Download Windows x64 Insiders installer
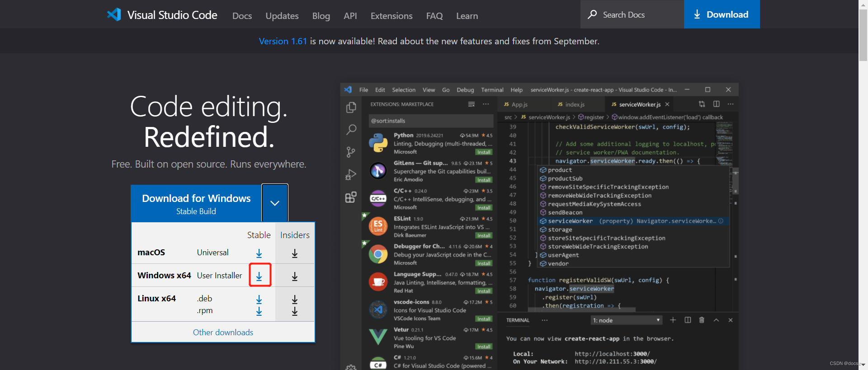The width and height of the screenshot is (868, 370). pos(295,276)
